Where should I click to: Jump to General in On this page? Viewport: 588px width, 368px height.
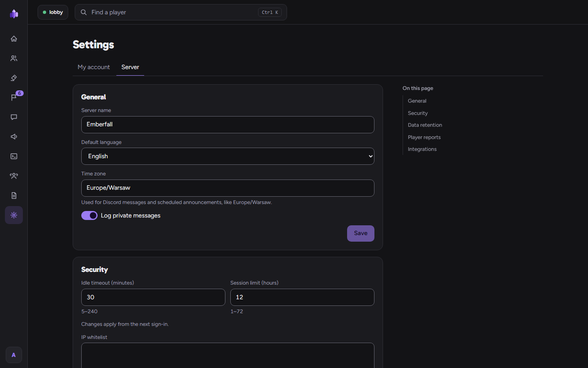point(417,101)
